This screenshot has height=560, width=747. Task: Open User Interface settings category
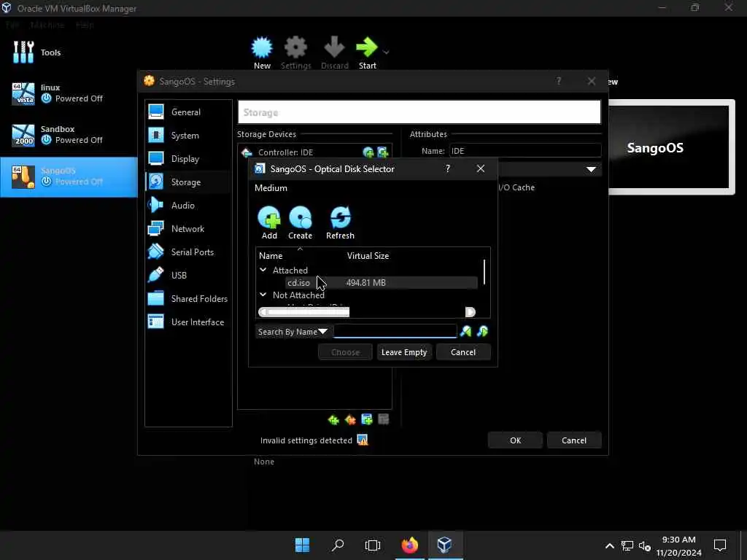click(x=188, y=322)
